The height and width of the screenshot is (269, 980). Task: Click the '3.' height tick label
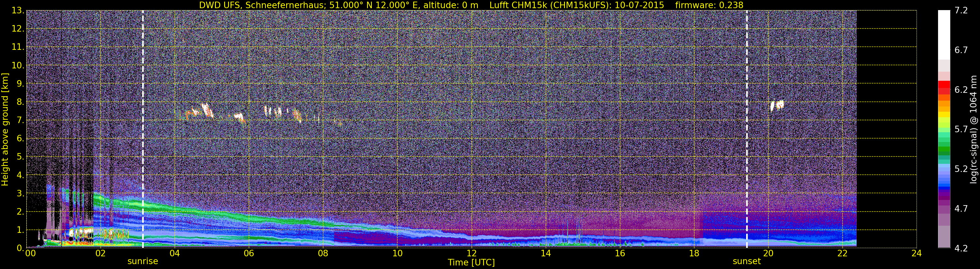click(x=20, y=193)
